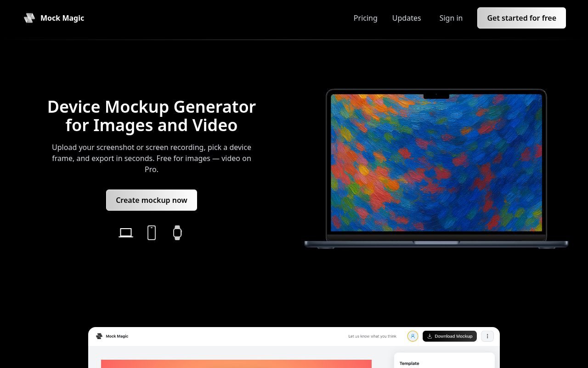This screenshot has width=588, height=368.
Task: Click the Device Mockup Generator heading
Action: (x=152, y=115)
